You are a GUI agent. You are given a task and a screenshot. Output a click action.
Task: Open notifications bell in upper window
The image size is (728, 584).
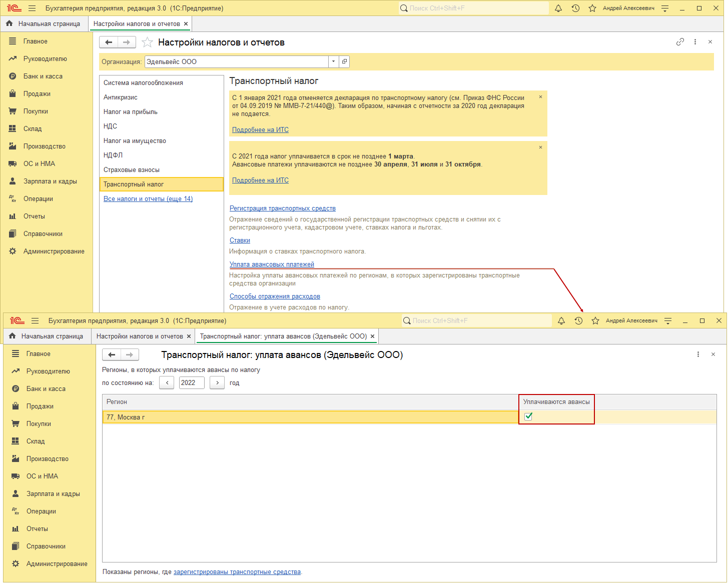tap(558, 8)
